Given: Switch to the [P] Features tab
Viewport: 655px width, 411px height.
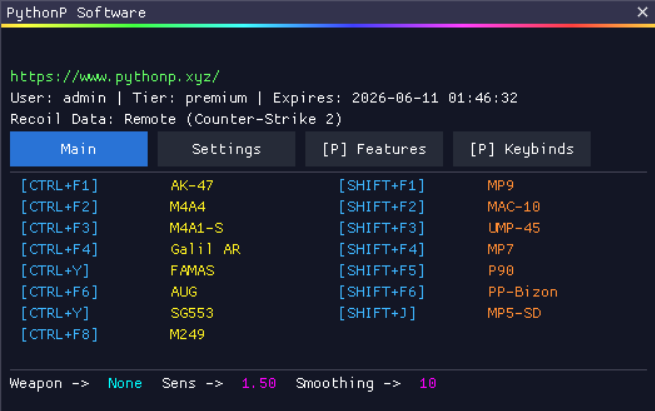Looking at the screenshot, I should pos(374,149).
